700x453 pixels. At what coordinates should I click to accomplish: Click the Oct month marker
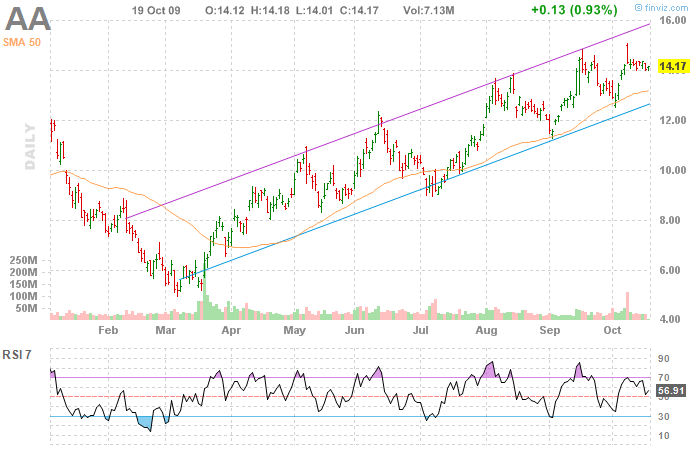tap(612, 329)
